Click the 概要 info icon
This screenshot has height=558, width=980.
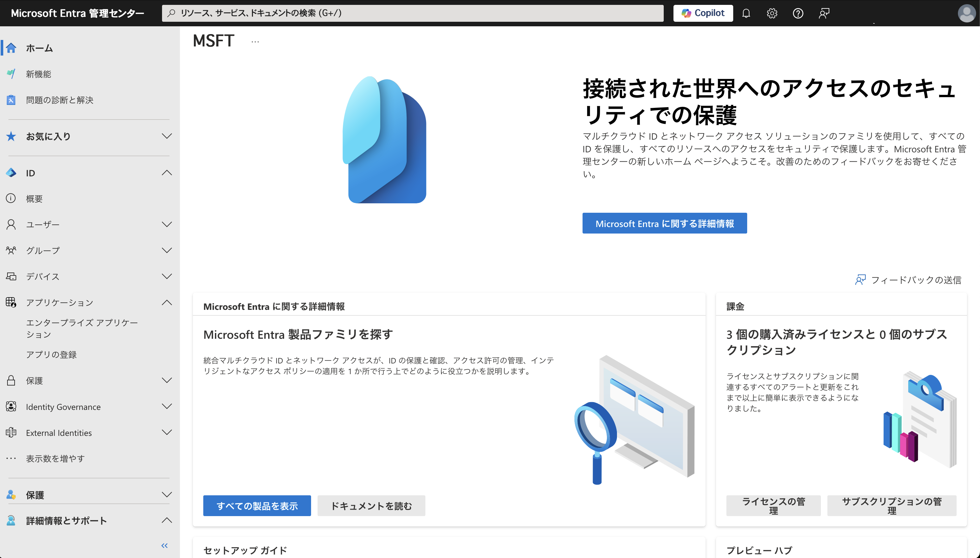point(11,198)
